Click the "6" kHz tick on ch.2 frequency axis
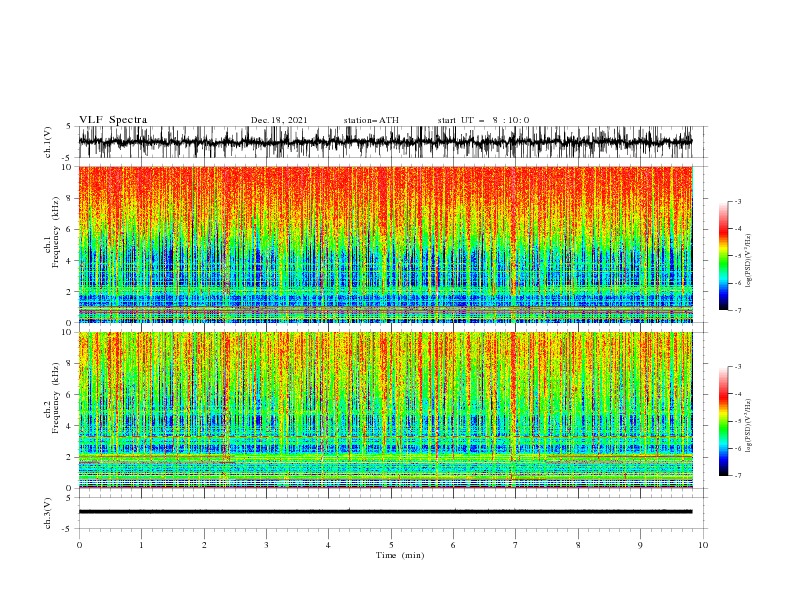The image size is (792, 612). (69, 394)
